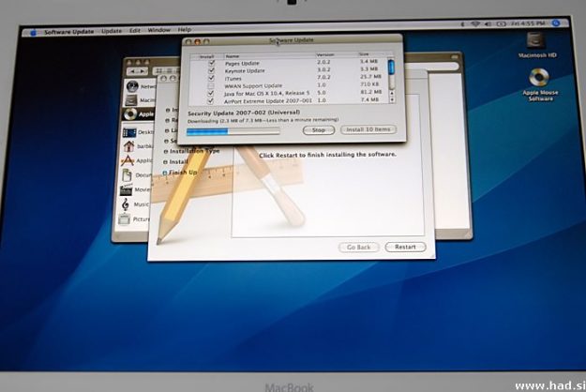The width and height of the screenshot is (586, 392).
Task: Open the Apple Mouse Software disc icon
Action: point(539,79)
